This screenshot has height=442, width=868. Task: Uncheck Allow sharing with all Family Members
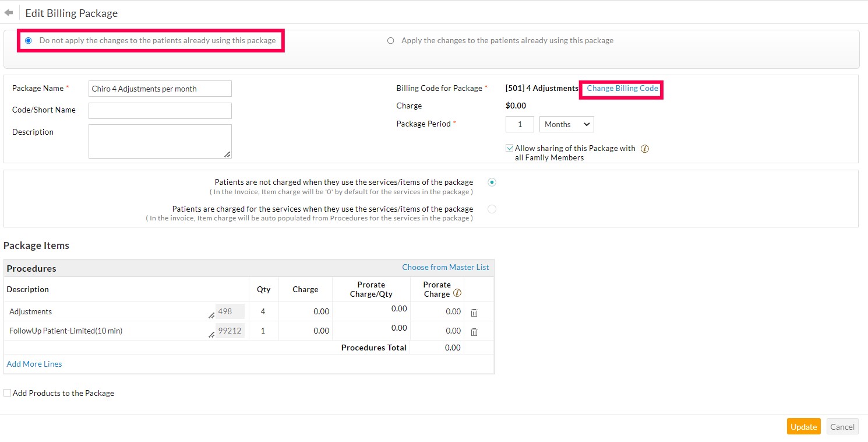[510, 148]
